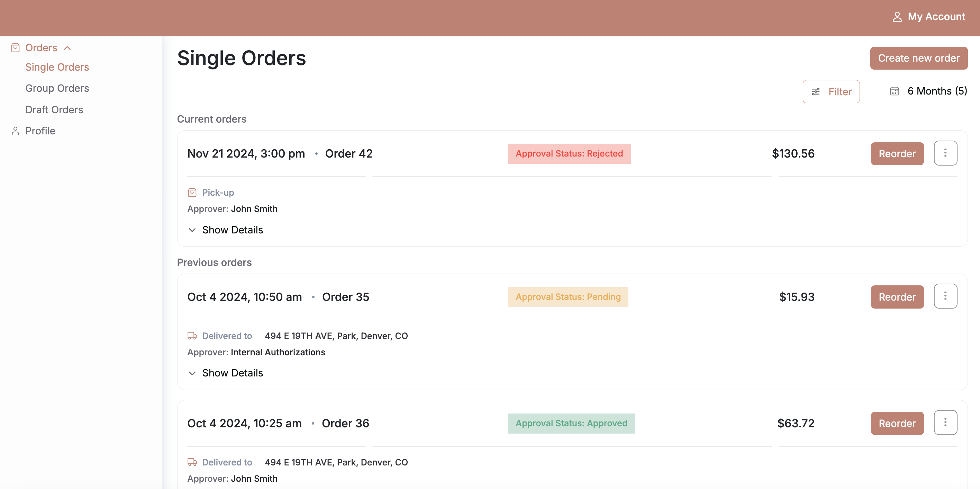Screen dimensions: 980x489
Task: Click the calendar icon beside 6 Months
Action: pyautogui.click(x=895, y=91)
